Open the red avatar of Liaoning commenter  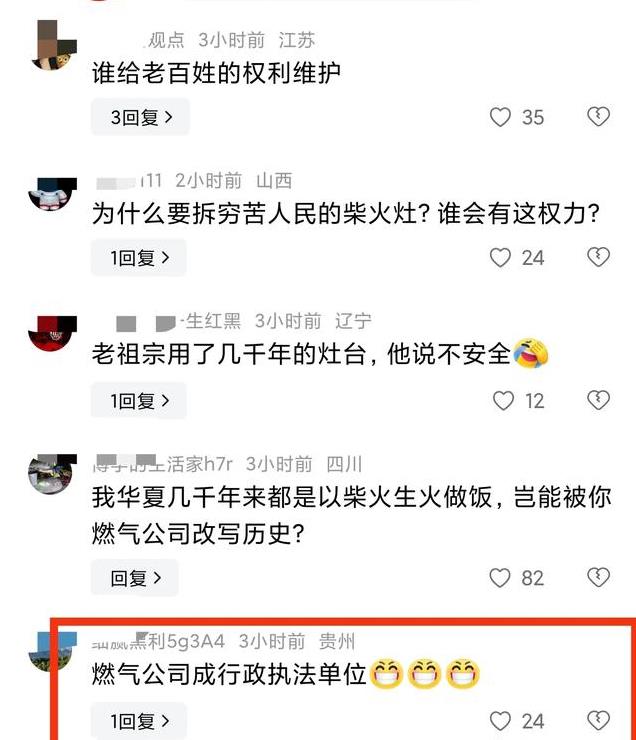(52, 333)
